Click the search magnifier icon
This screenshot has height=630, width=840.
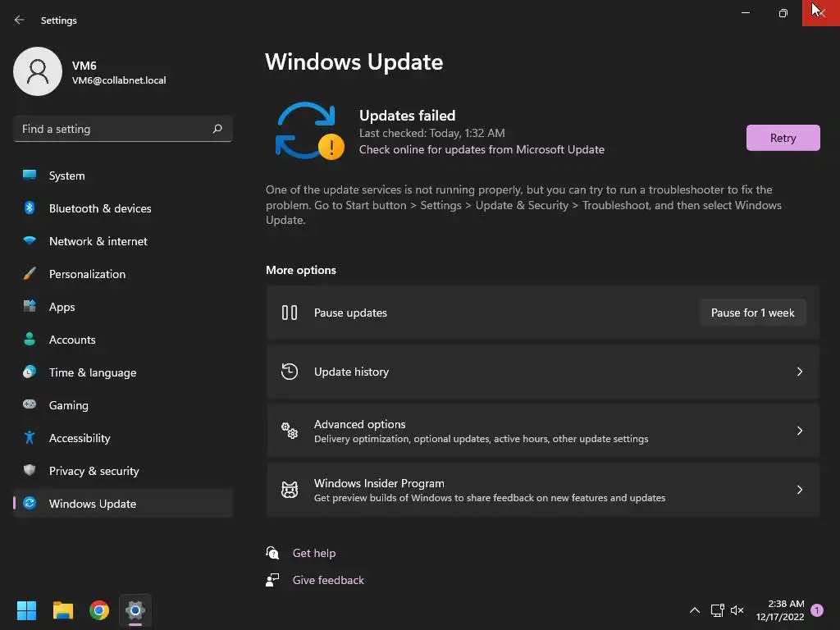point(217,129)
